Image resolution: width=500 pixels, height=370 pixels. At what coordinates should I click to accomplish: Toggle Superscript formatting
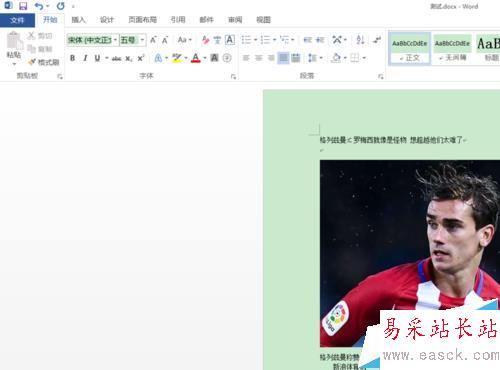[x=141, y=58]
